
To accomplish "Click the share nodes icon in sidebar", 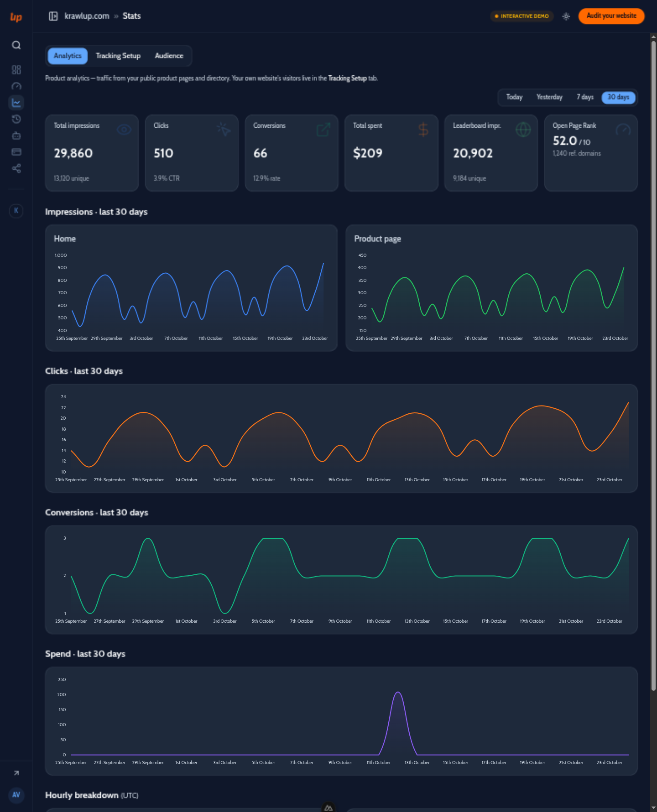I will 16,168.
